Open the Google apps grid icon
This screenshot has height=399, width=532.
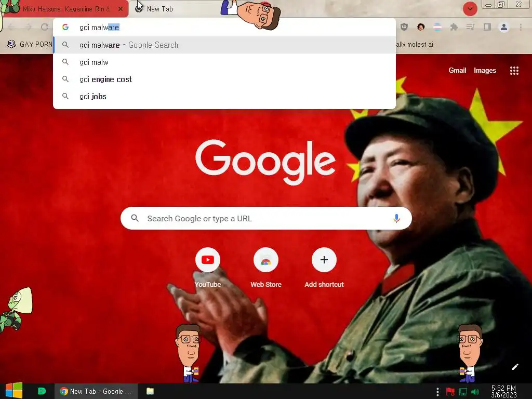[x=514, y=71]
